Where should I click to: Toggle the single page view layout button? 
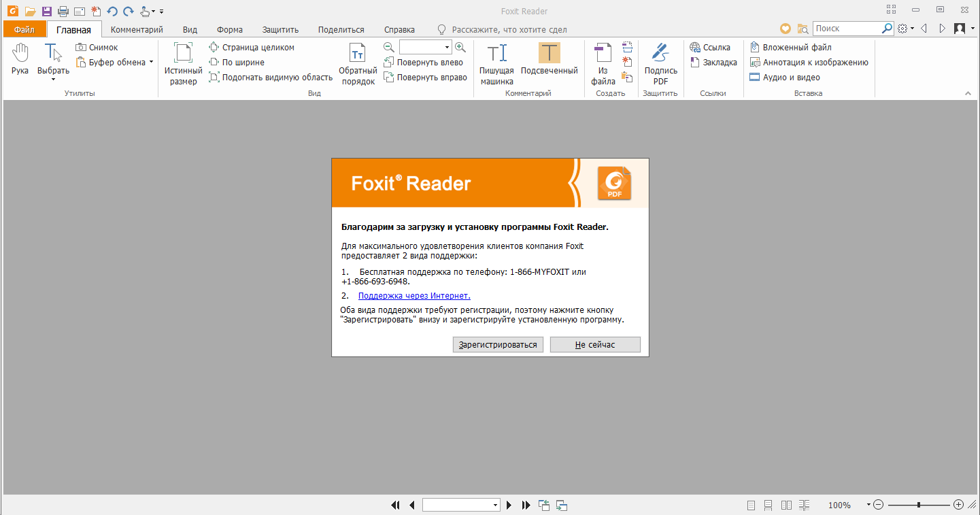(x=751, y=505)
